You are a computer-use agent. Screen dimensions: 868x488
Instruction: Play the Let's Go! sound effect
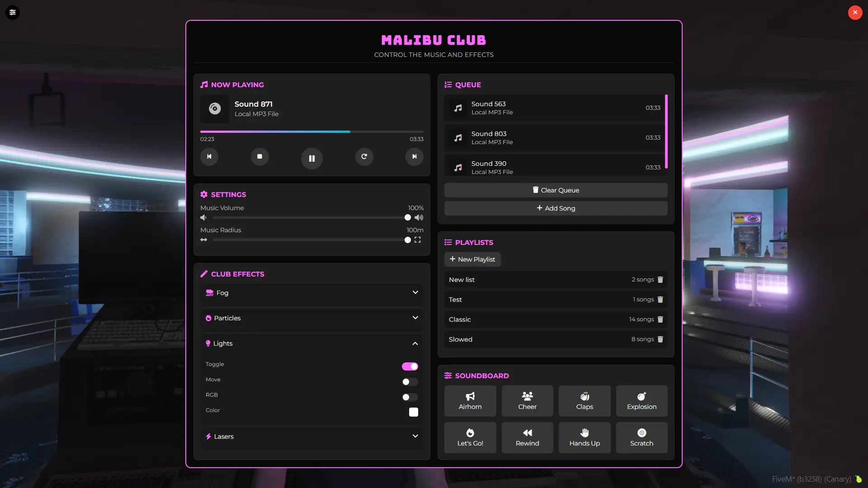click(x=470, y=438)
